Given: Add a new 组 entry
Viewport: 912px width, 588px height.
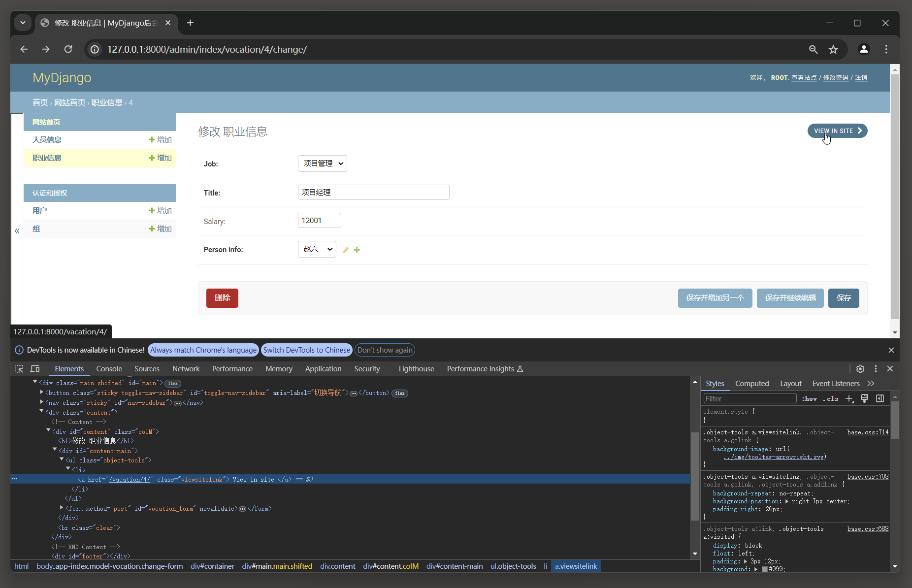Looking at the screenshot, I should click(x=160, y=229).
